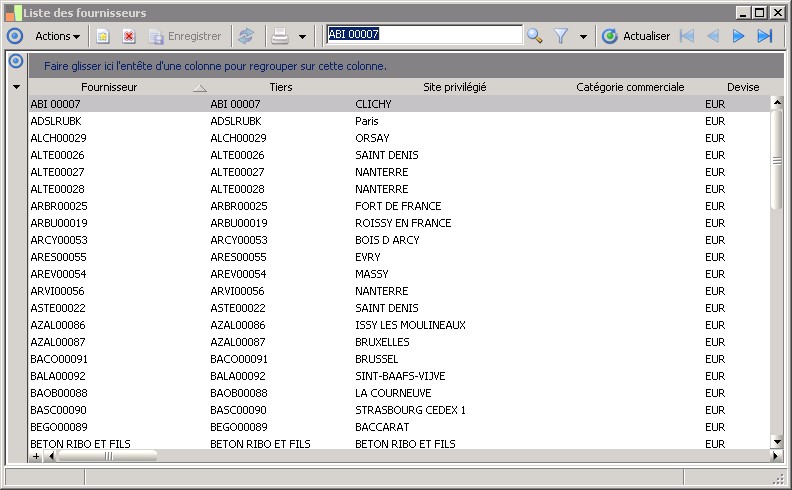This screenshot has width=792, height=490.
Task: Click the BRUXELLES site cell
Action: tap(382, 342)
